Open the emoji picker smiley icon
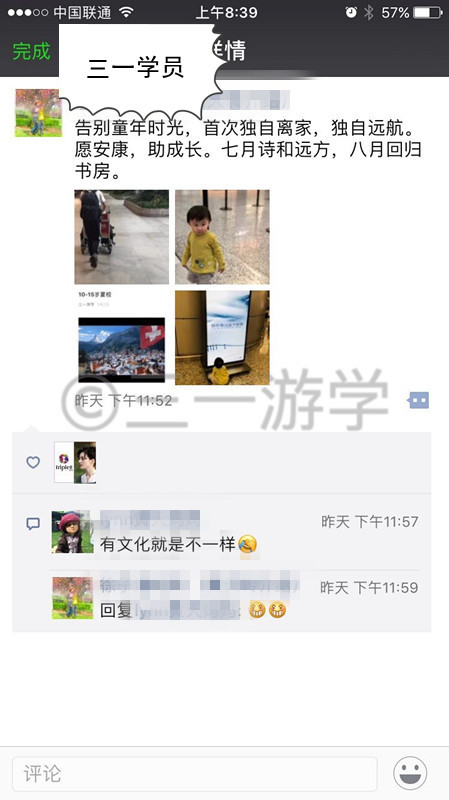Image resolution: width=449 pixels, height=800 pixels. click(x=410, y=773)
